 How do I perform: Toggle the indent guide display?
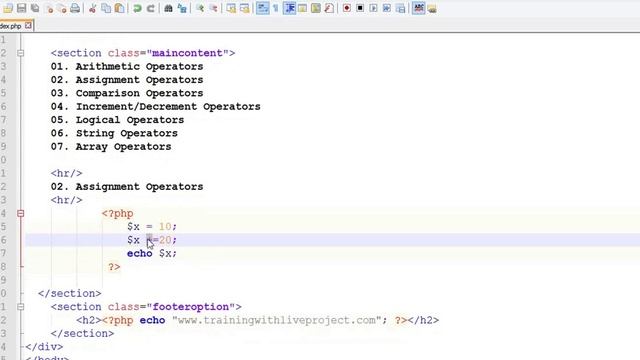click(289, 8)
